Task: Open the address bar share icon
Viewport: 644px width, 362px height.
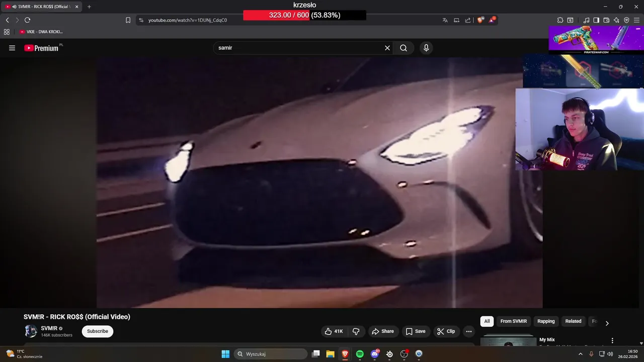Action: click(x=468, y=20)
